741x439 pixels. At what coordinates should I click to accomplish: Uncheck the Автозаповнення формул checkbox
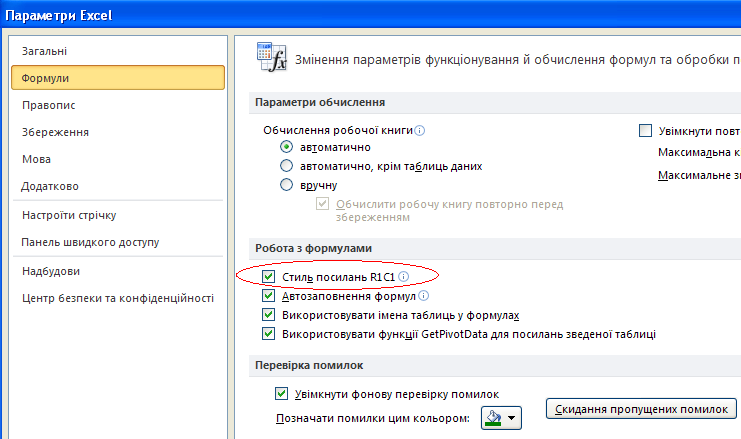point(268,296)
